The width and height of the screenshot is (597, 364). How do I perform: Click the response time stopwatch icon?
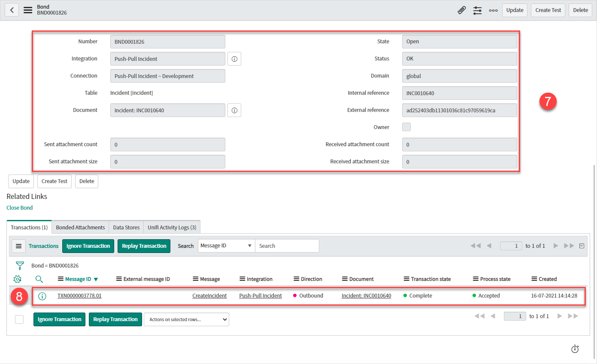575,349
